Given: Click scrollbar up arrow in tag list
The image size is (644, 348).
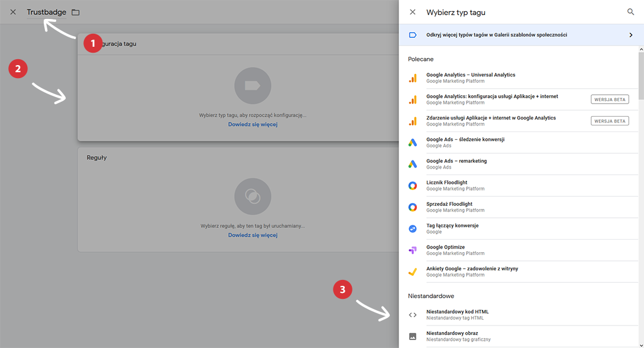Looking at the screenshot, I should click(x=641, y=49).
